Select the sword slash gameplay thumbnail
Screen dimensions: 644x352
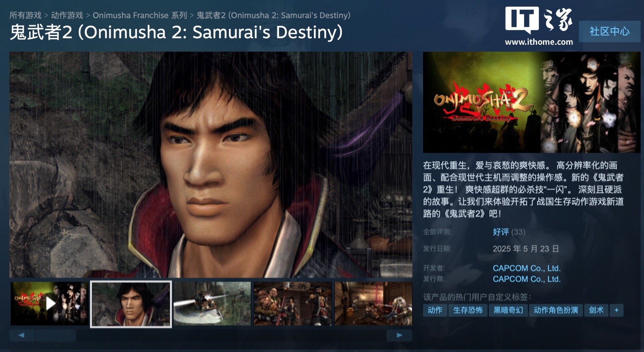click(x=212, y=303)
